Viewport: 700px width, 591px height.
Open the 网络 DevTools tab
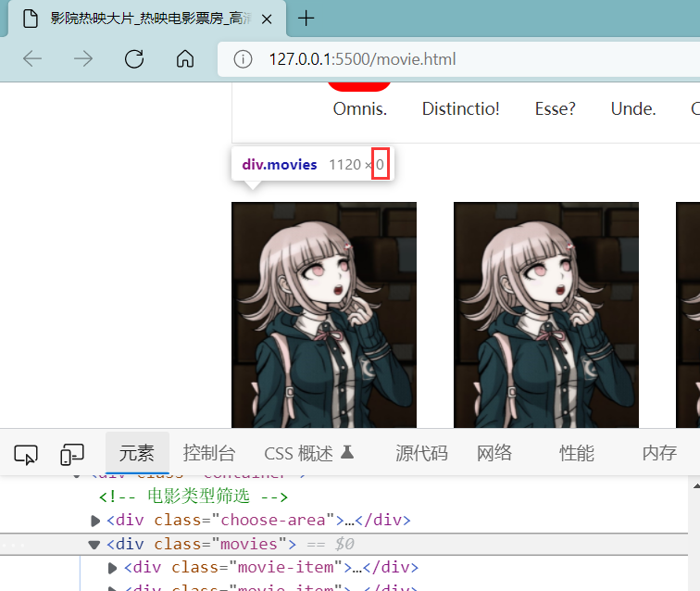point(494,453)
